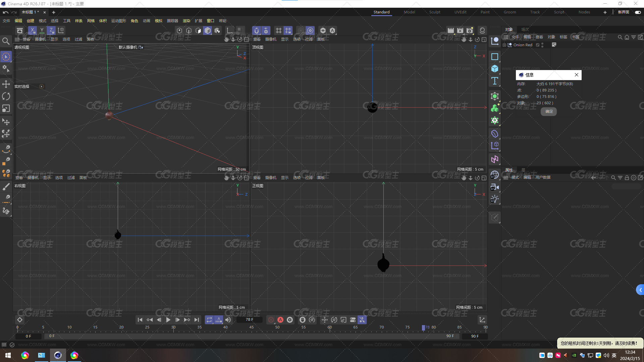Viewport: 644px width, 362px height.
Task: Open the plus layout menu beside Nodes
Action: click(x=605, y=12)
